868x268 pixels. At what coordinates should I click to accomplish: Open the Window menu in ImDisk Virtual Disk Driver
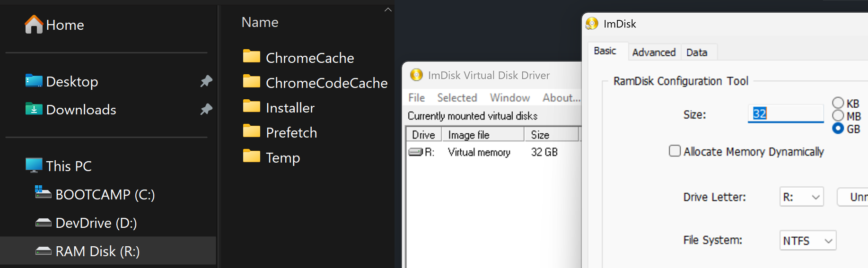[x=510, y=97]
